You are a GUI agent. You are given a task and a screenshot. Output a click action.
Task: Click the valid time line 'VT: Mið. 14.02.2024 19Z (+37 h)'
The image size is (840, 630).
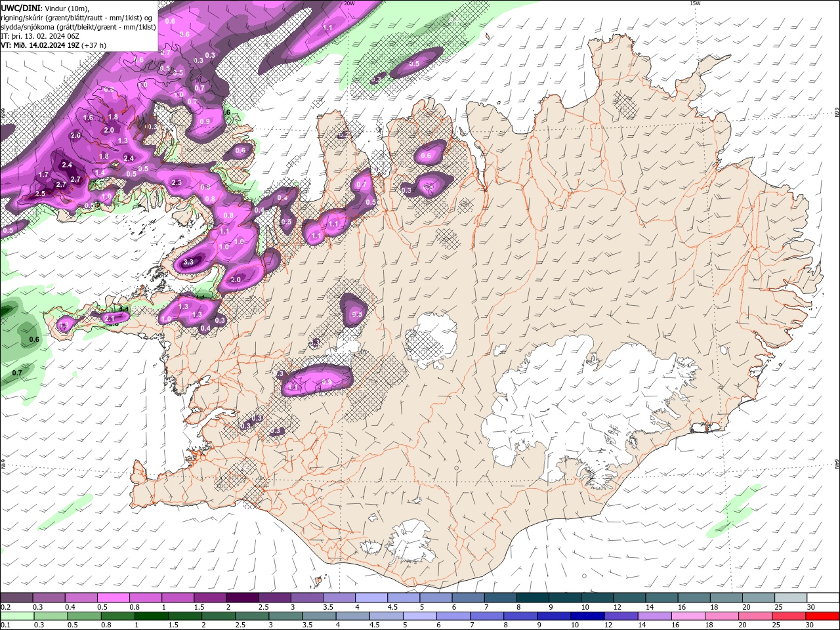click(x=54, y=45)
